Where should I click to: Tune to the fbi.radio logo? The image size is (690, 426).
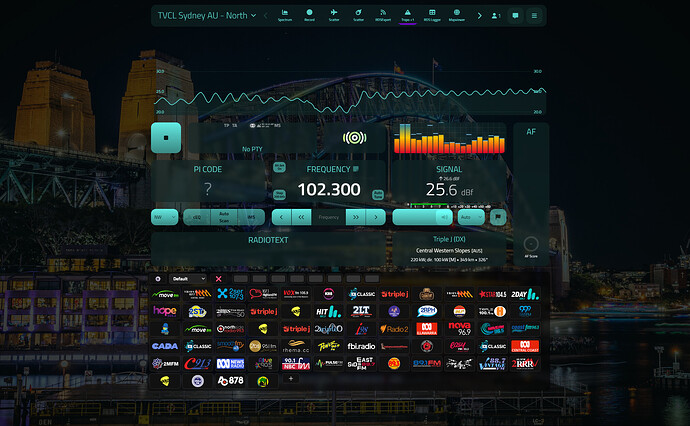361,346
